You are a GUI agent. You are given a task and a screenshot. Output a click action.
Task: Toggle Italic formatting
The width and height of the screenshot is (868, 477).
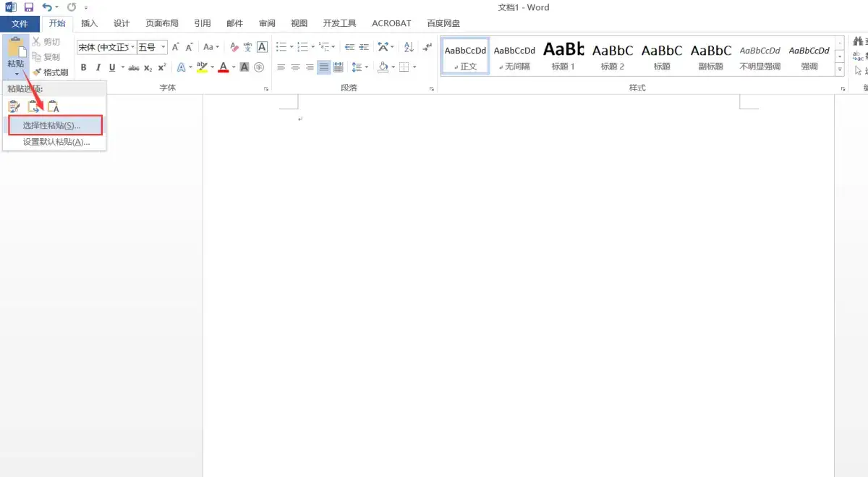pyautogui.click(x=98, y=67)
